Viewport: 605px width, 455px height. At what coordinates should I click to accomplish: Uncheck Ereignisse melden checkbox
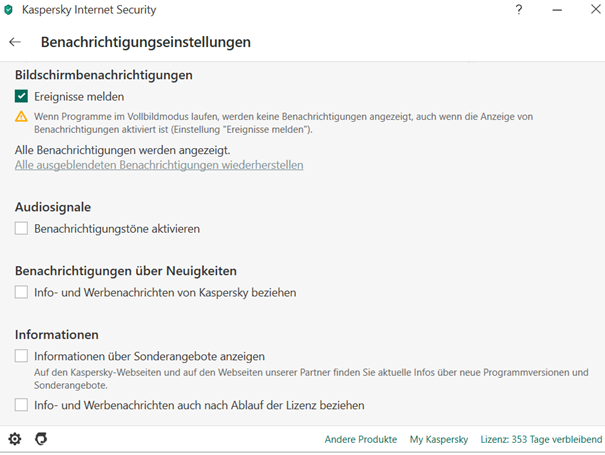coord(21,96)
